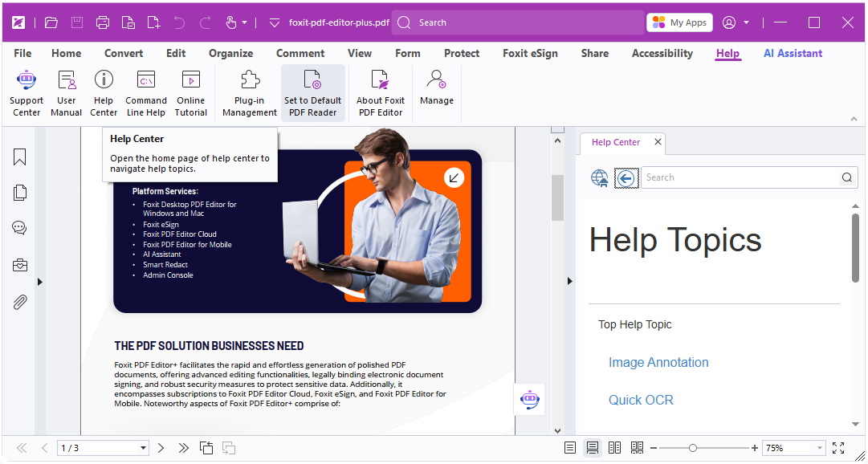Viewport: 868px width, 464px height.
Task: Open the Support Center
Action: click(26, 93)
